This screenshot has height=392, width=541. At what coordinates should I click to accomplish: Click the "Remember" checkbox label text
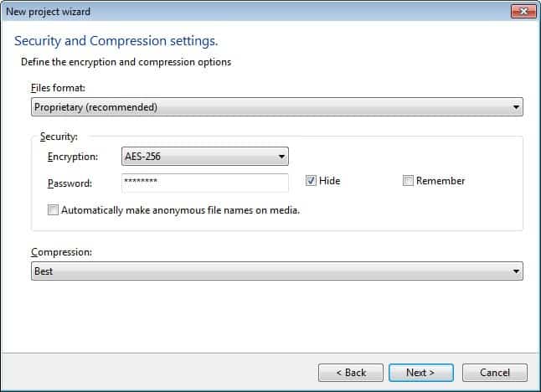(x=441, y=181)
